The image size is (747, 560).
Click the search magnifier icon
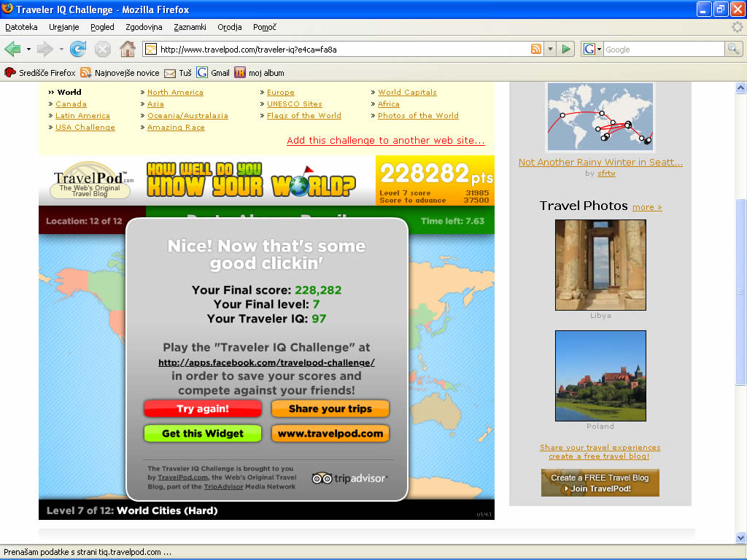point(733,49)
